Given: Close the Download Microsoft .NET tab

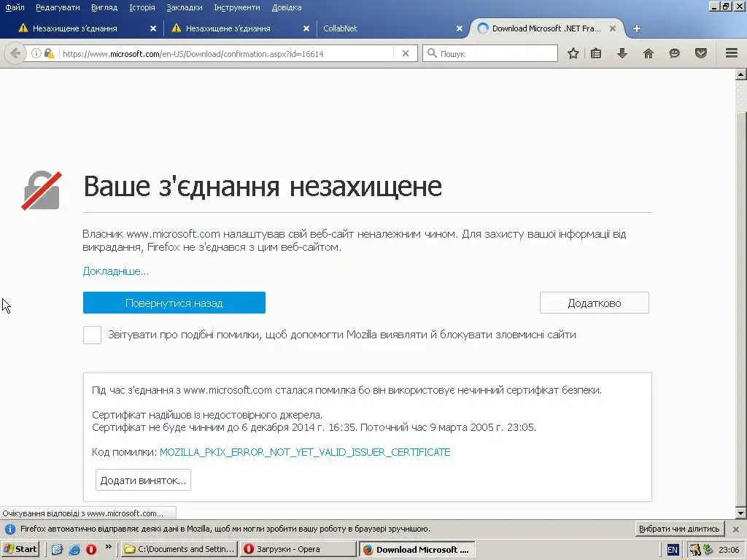Looking at the screenshot, I should [613, 28].
